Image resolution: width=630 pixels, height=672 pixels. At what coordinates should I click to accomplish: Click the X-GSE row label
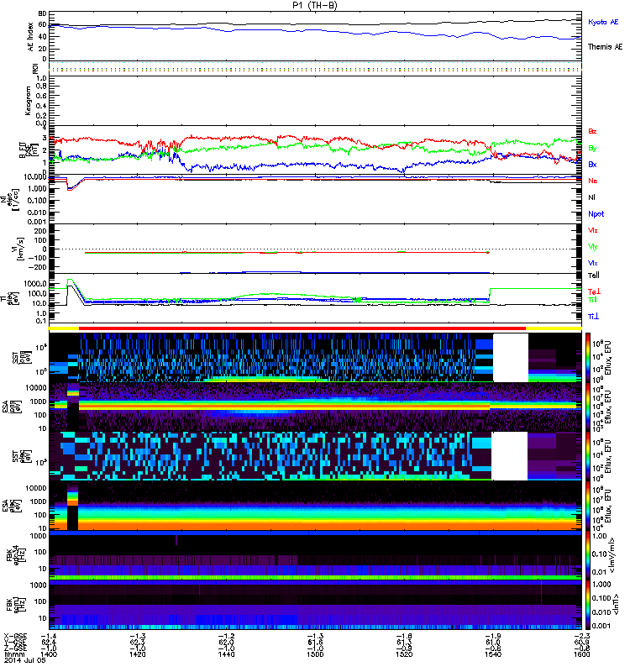(x=15, y=636)
